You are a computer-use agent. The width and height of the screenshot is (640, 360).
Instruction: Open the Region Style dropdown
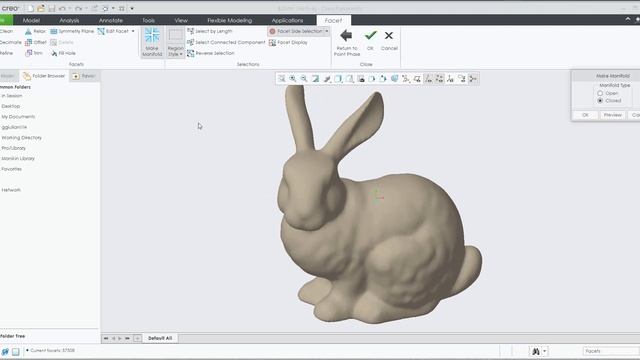tap(176, 42)
